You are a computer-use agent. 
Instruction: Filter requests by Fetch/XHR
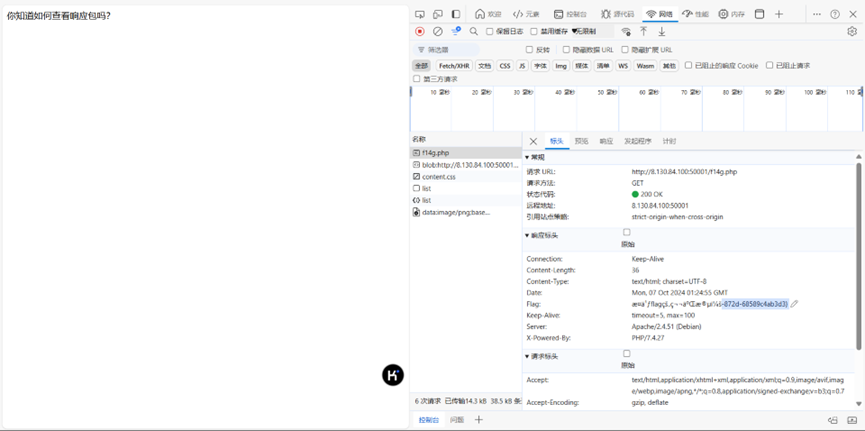pyautogui.click(x=454, y=66)
